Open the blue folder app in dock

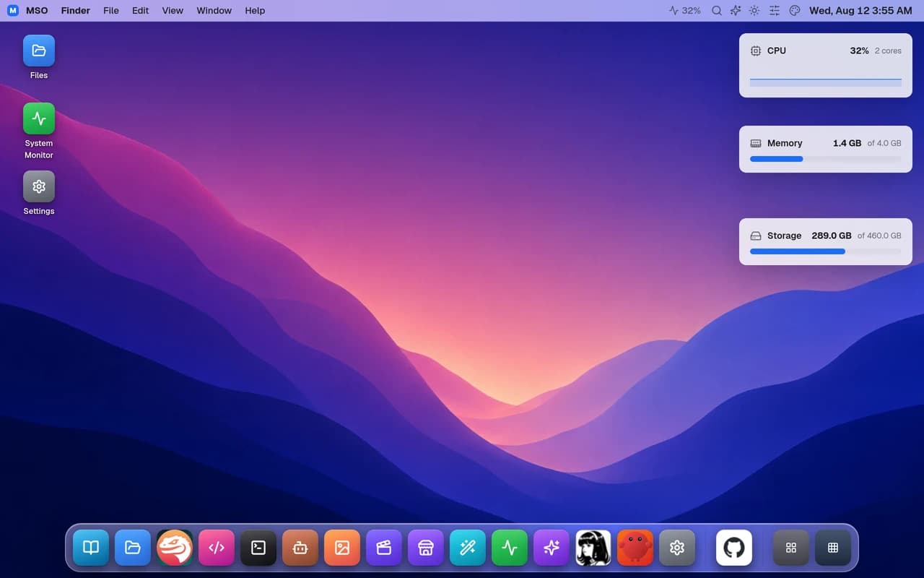click(x=133, y=548)
